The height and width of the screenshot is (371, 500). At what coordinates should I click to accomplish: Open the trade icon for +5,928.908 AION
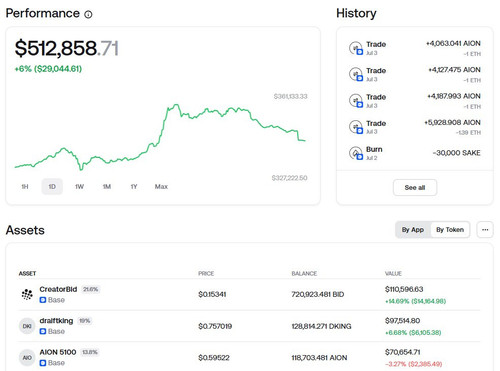click(x=356, y=127)
